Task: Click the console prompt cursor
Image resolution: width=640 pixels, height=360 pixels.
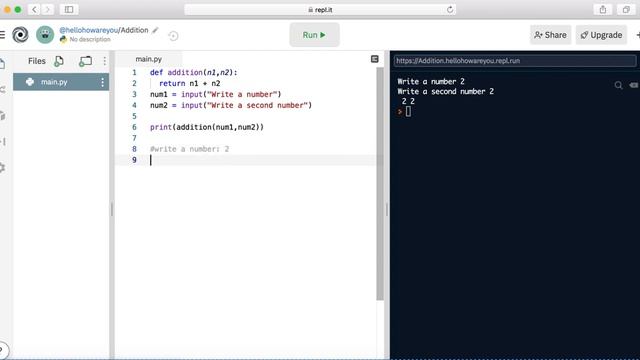Action: [x=408, y=111]
